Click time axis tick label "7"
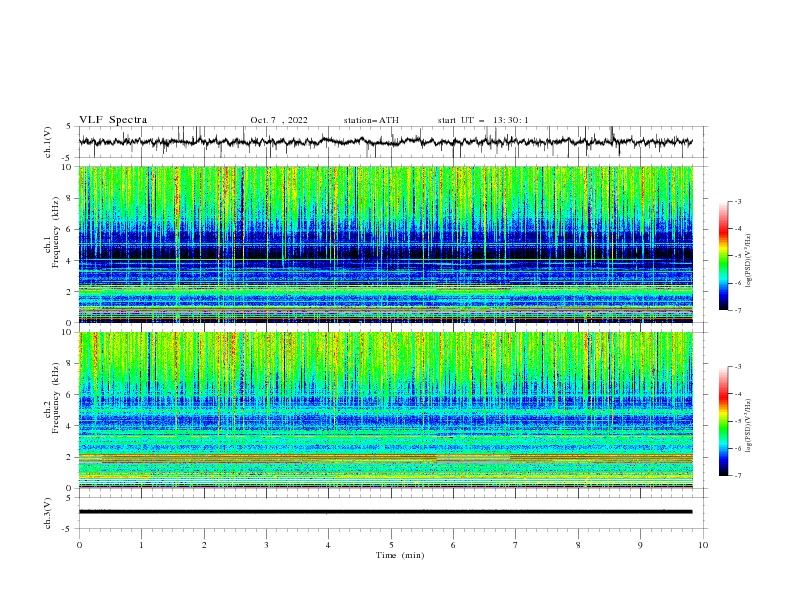Viewport: 792px width, 612px height. [516, 545]
